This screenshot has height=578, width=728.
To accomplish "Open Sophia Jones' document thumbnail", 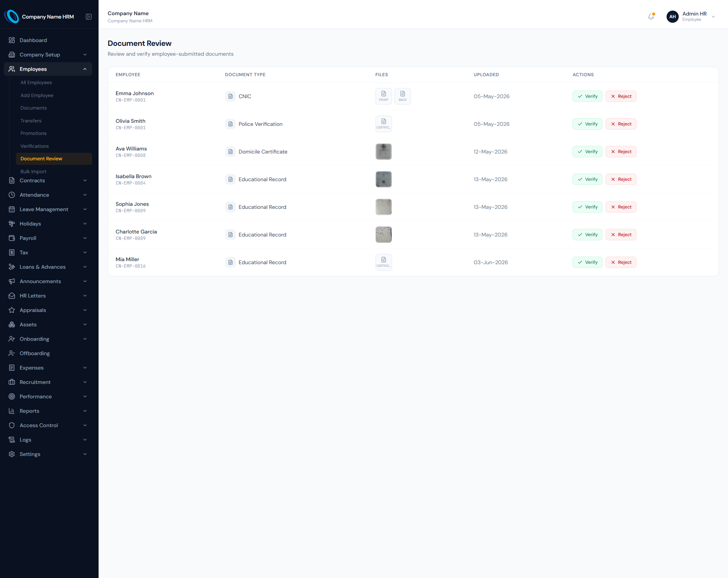I will (384, 207).
